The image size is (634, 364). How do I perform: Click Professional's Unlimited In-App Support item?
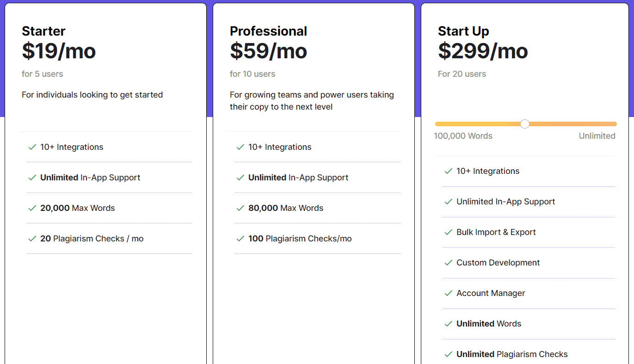pyautogui.click(x=298, y=178)
